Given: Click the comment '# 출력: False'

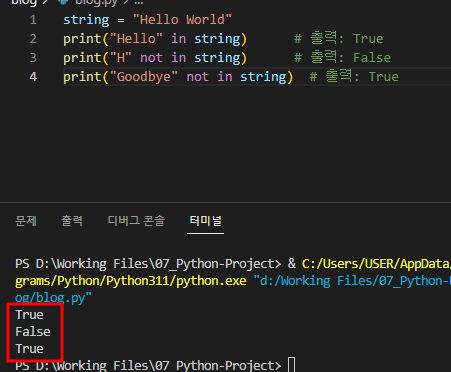Looking at the screenshot, I should [342, 58].
